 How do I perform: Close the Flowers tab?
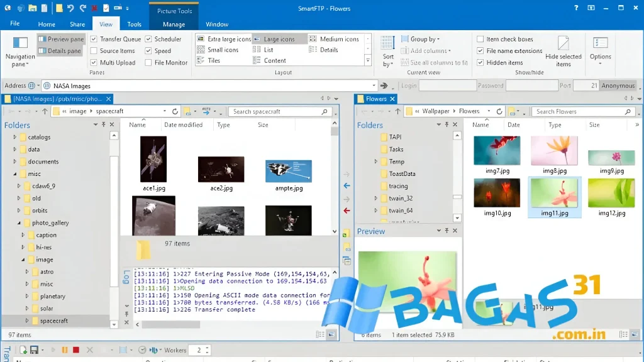click(392, 99)
